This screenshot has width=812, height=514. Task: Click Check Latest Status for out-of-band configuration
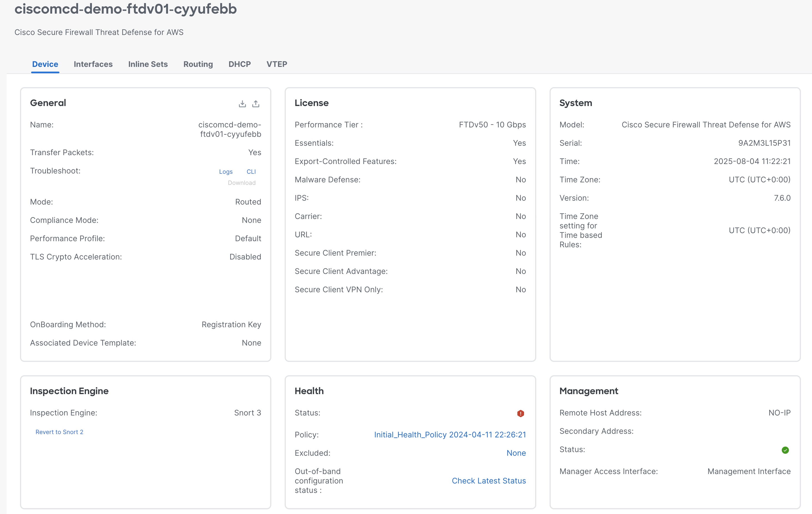coord(489,481)
